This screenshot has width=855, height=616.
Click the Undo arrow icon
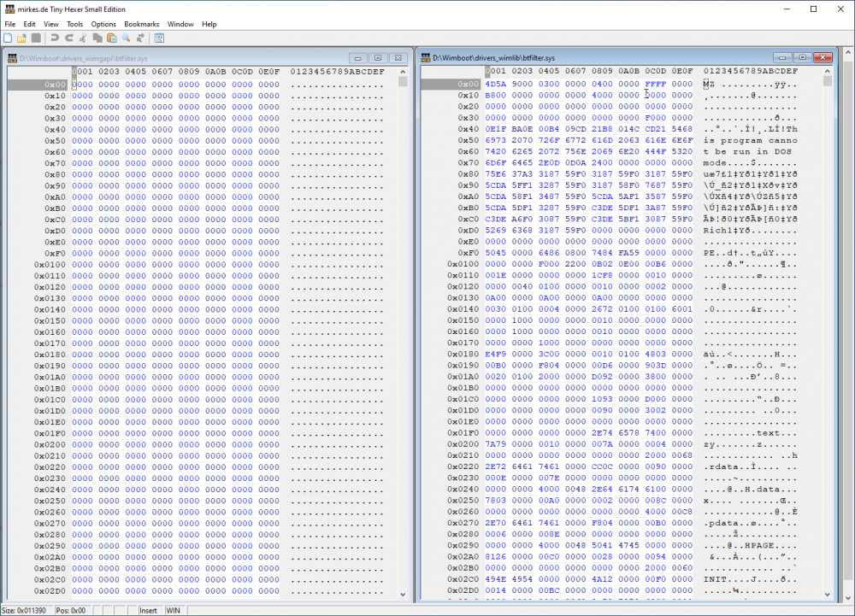[x=55, y=38]
